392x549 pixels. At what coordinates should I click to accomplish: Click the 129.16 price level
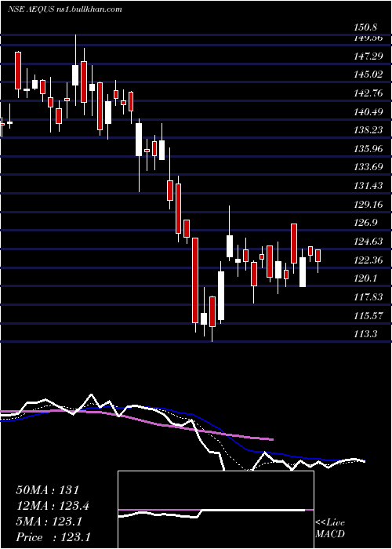(x=368, y=205)
